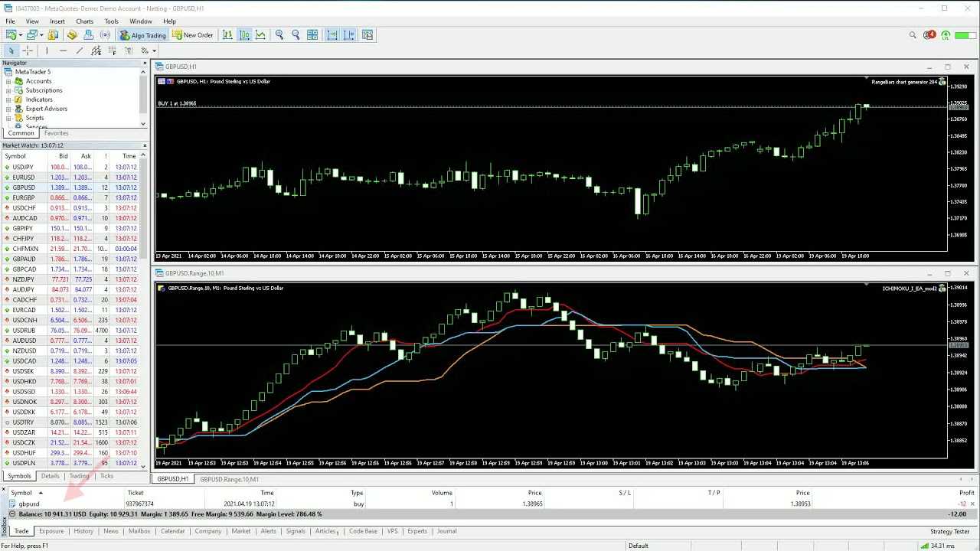
Task: Toggle the Algo Trading button
Action: (x=142, y=34)
